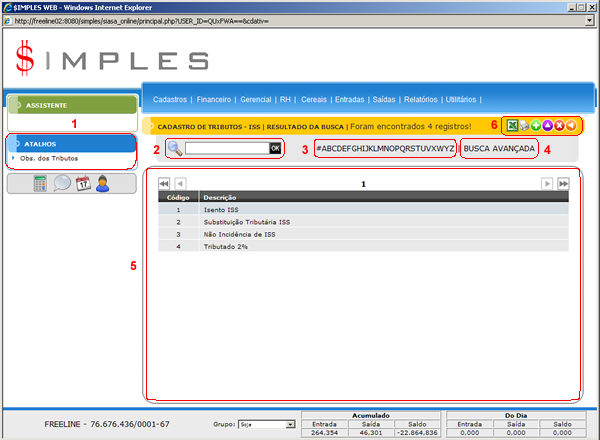Click the purple up-arrow icon
Viewport: 600px width, 440px height.
pos(547,126)
